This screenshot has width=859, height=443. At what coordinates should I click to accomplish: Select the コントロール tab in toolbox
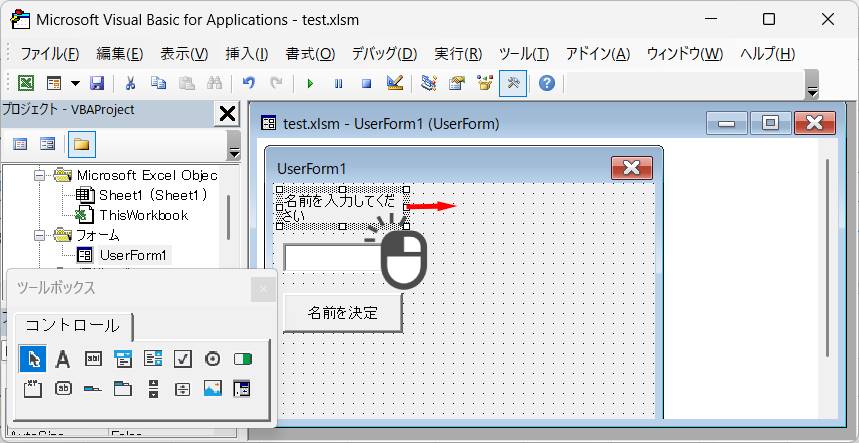[x=72, y=326]
